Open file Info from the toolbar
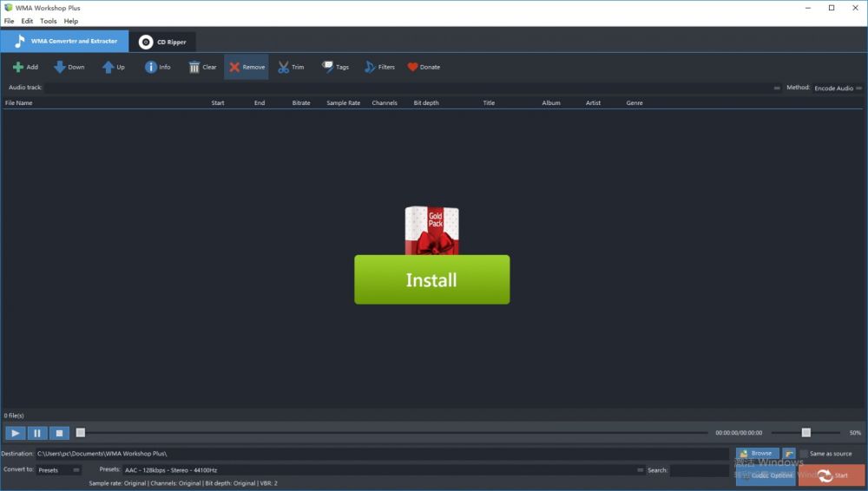The height and width of the screenshot is (491, 868). pos(158,67)
